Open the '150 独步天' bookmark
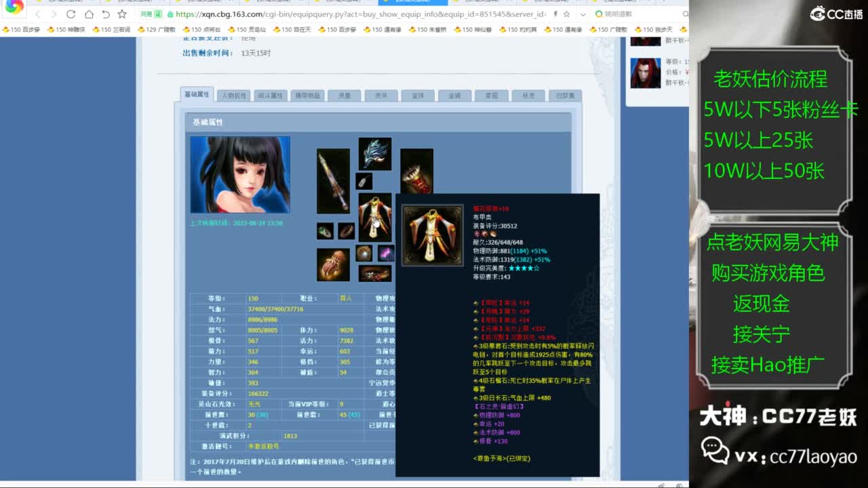This screenshot has height=488, width=868. (x=653, y=30)
